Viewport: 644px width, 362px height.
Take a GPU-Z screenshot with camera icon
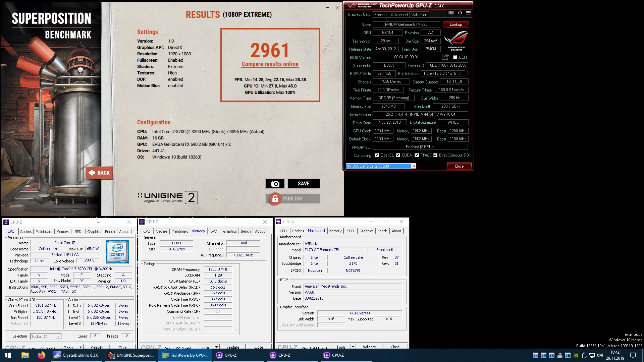(x=451, y=13)
